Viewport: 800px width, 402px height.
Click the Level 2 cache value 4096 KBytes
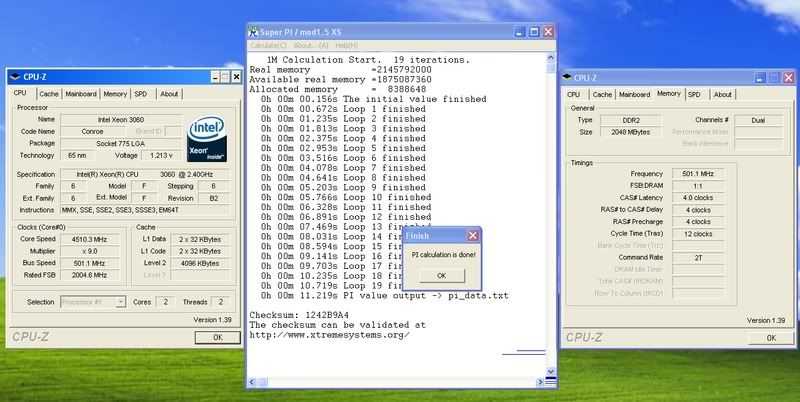click(199, 263)
